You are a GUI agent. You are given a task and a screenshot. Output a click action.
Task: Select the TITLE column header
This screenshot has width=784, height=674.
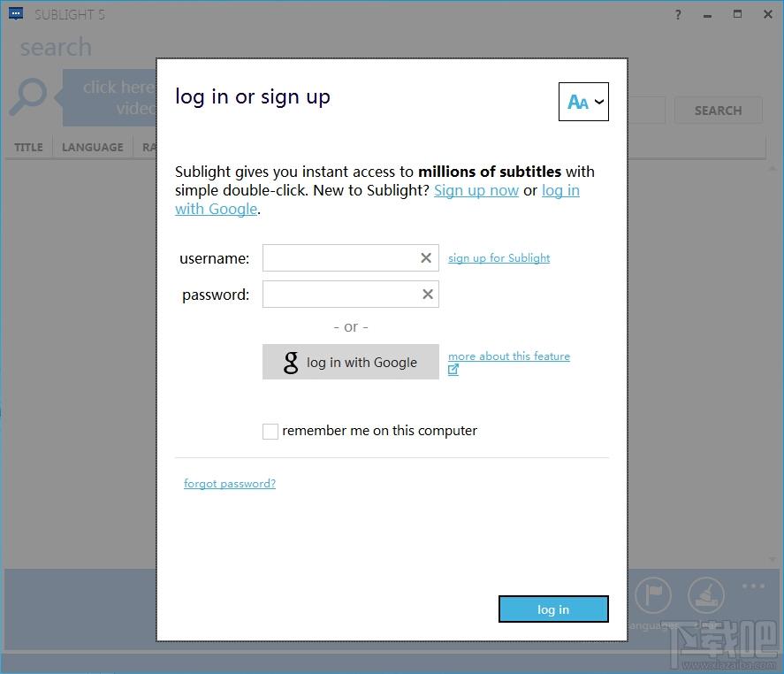coord(28,147)
